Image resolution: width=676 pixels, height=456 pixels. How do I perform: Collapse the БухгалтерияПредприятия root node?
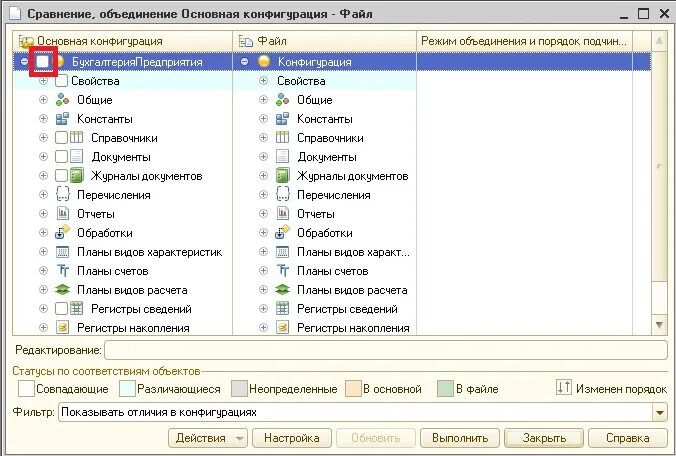click(24, 62)
